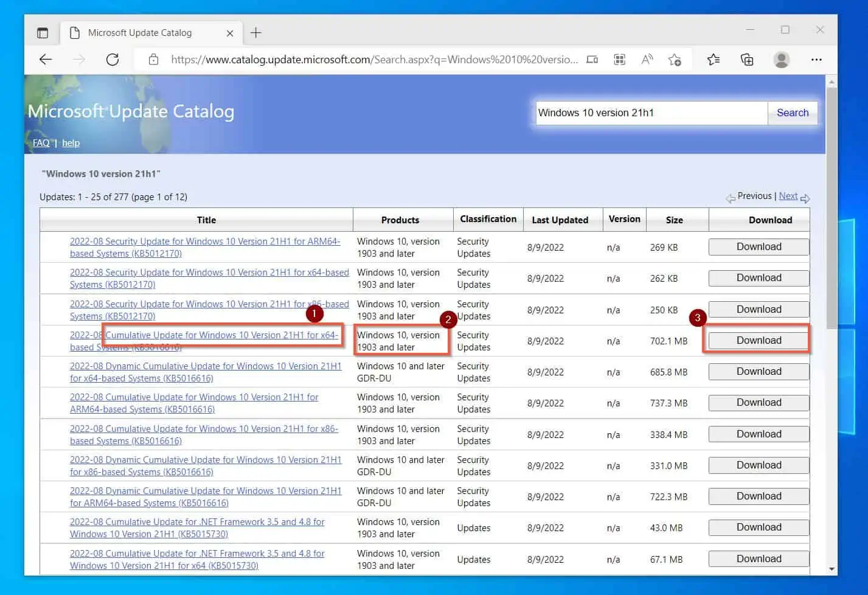Click the vertical scrollbar thumb
868x595 pixels.
(x=832, y=207)
